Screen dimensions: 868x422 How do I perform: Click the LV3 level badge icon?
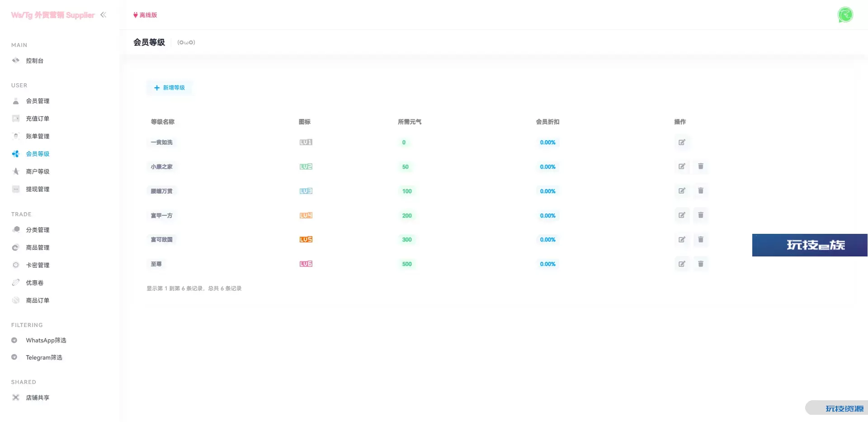point(306,191)
